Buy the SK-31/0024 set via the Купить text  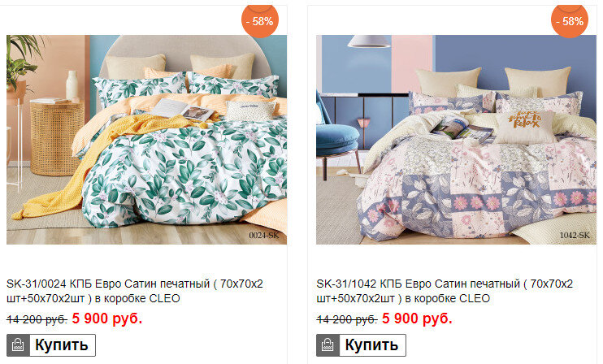pyautogui.click(x=62, y=345)
